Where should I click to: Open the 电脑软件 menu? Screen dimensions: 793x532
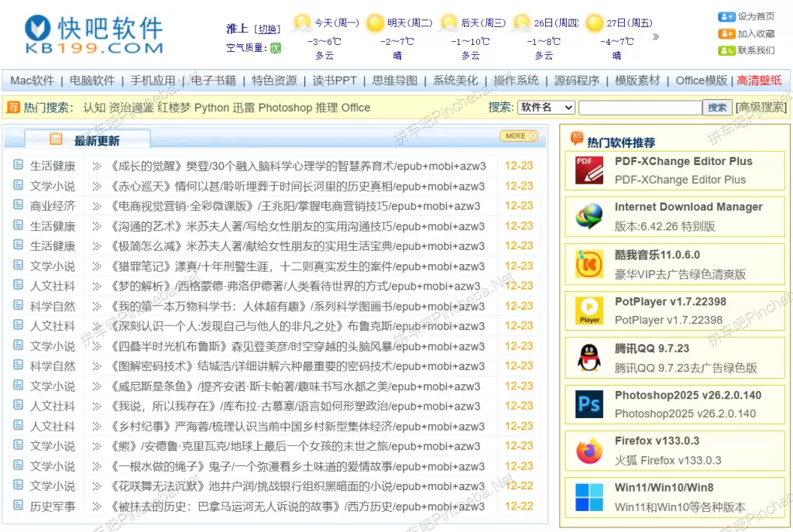[x=92, y=81]
